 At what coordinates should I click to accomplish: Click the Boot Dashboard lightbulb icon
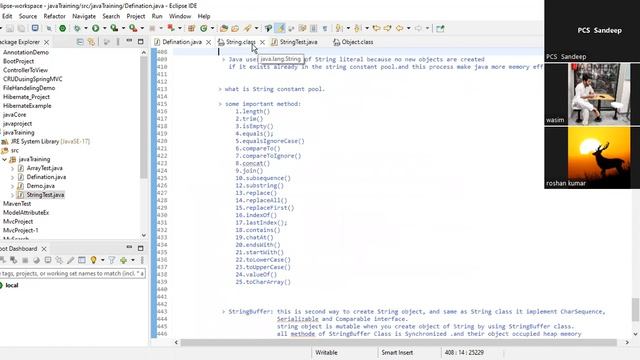(x=93, y=260)
